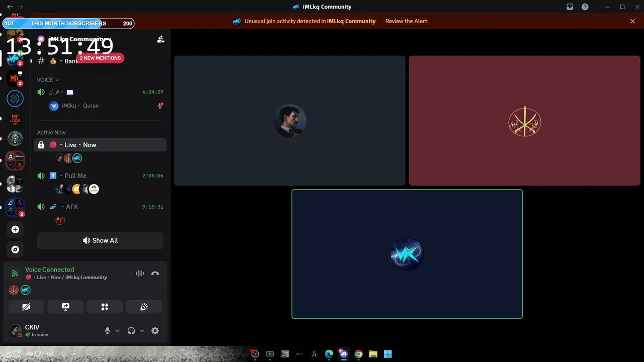Image resolution: width=644 pixels, height=362 pixels.
Task: Click the ENG language indicator
Action: coord(50,354)
